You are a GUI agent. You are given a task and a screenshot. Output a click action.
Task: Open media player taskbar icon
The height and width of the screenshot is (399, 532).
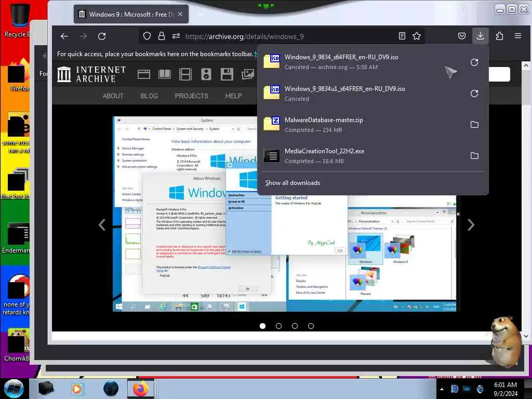pos(77,389)
